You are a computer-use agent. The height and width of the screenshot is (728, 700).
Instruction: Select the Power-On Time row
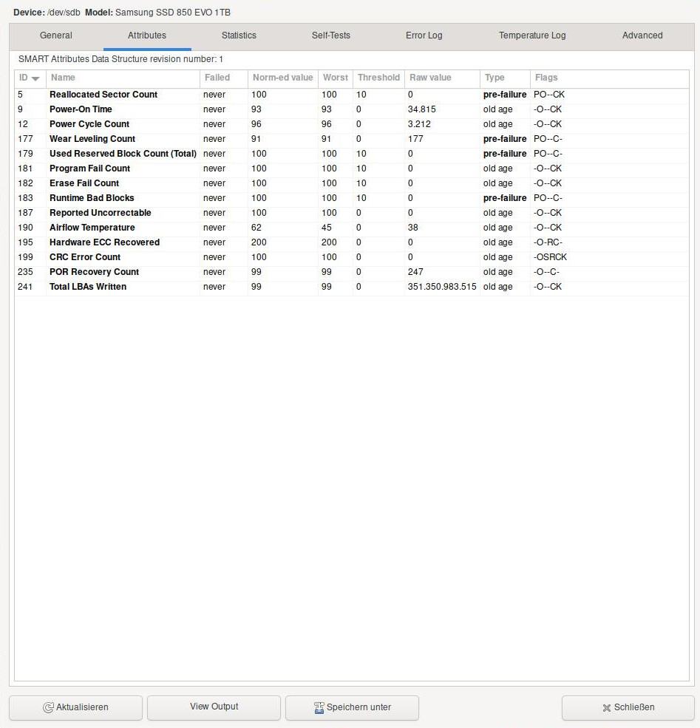[351, 109]
